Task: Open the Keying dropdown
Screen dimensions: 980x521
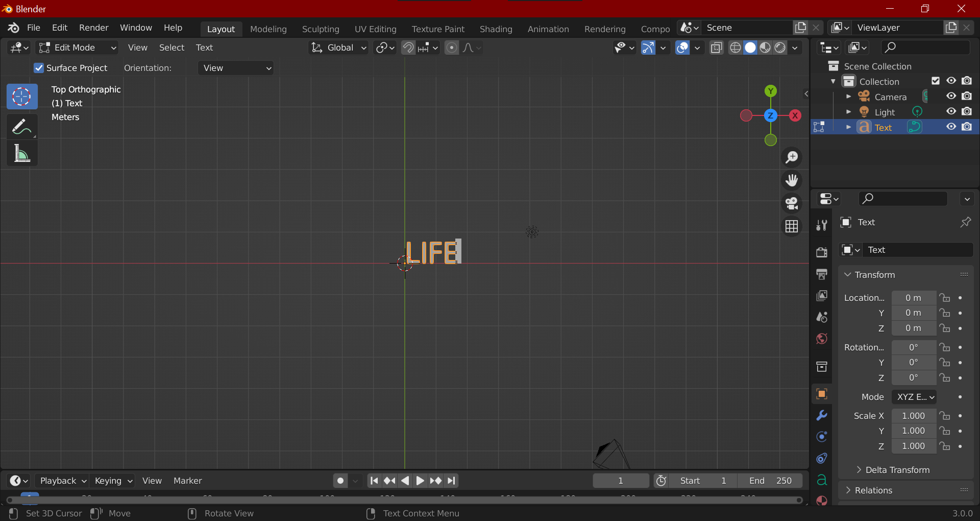Action: [113, 481]
